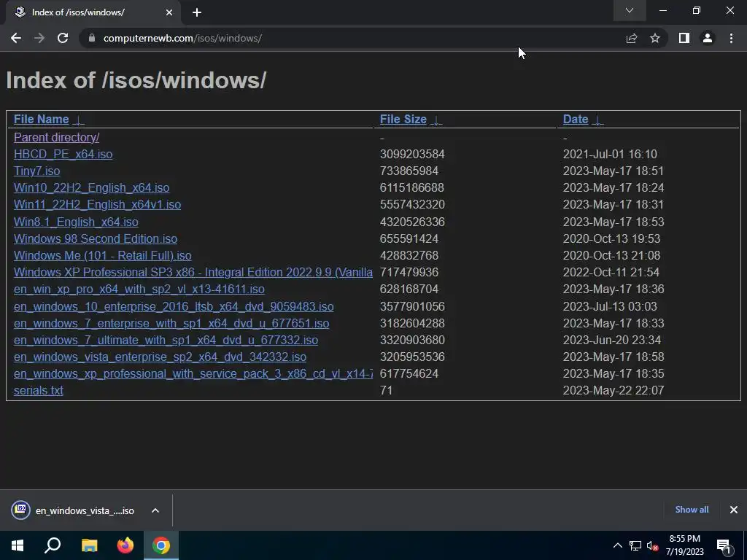Open network status tray icon
The height and width of the screenshot is (560, 747).
(x=635, y=545)
